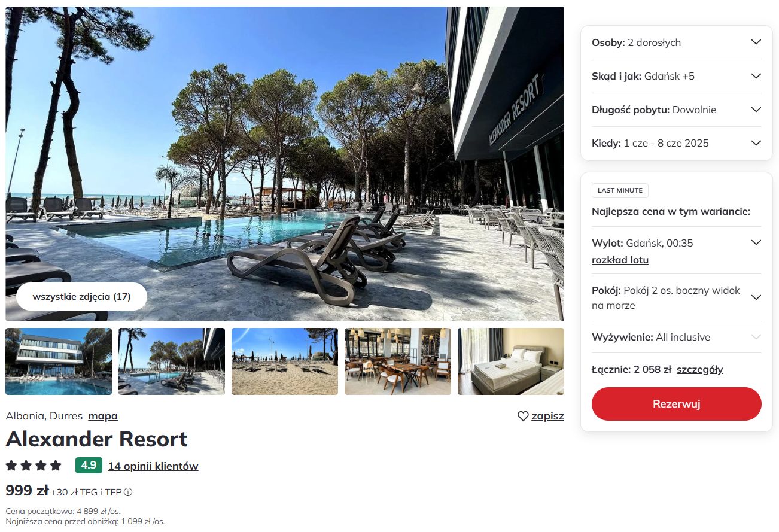Open the 14 opinii klientów link
Screen dimensions: 779x532
[153, 466]
